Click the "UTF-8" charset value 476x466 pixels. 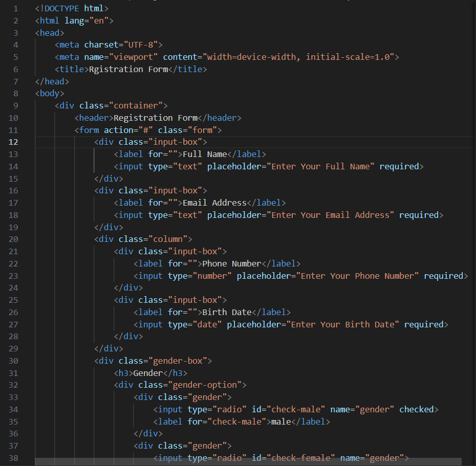tap(141, 45)
